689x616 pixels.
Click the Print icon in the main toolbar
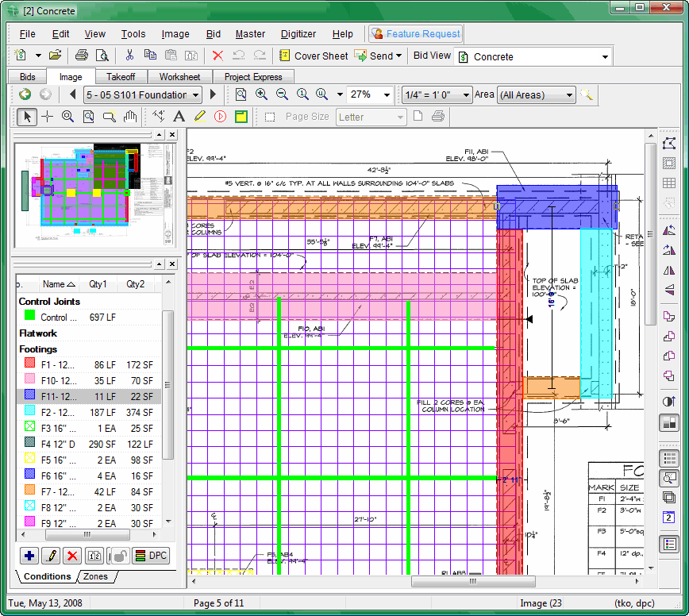pos(81,56)
